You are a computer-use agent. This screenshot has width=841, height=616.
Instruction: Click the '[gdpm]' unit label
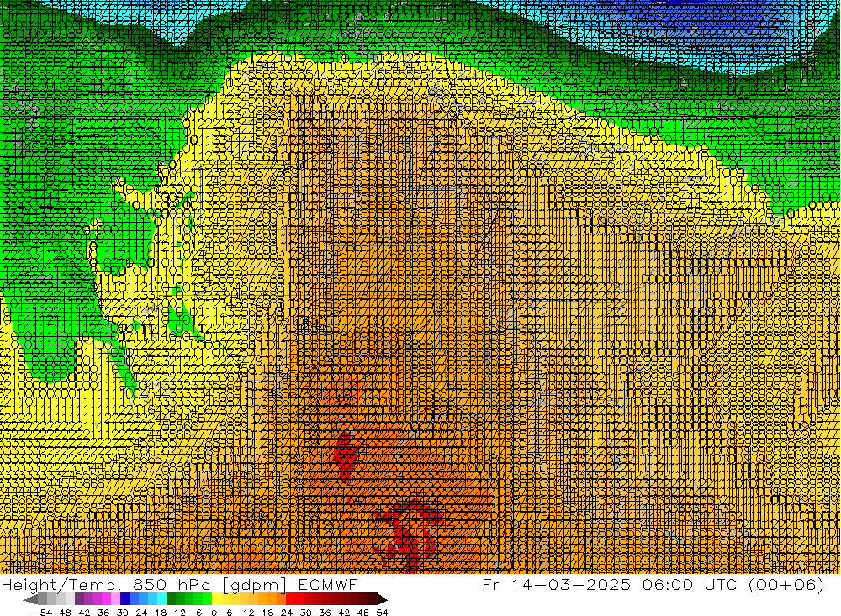[254, 586]
